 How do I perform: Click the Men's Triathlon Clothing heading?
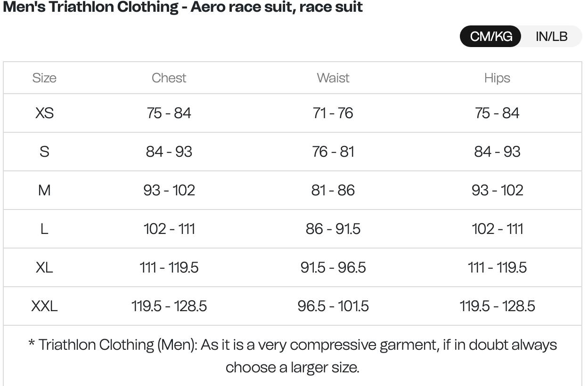pyautogui.click(x=183, y=7)
